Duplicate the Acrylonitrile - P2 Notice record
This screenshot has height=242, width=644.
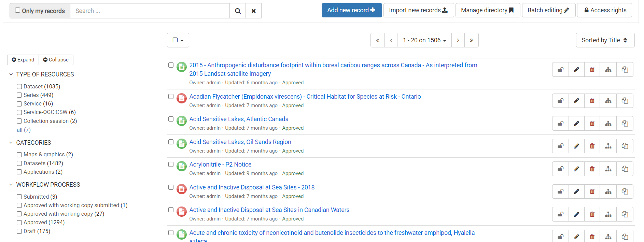[625, 169]
